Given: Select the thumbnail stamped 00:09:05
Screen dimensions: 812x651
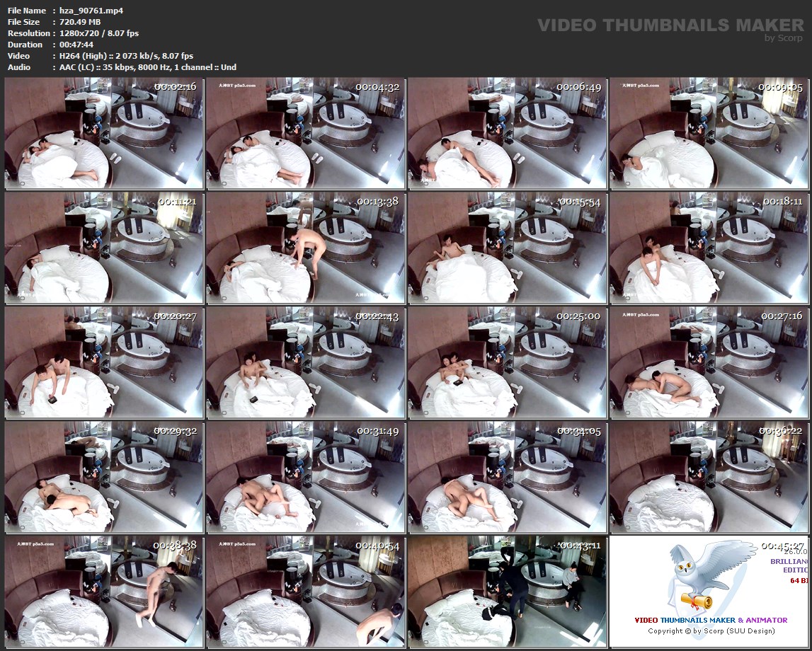Looking at the screenshot, I should [x=709, y=134].
